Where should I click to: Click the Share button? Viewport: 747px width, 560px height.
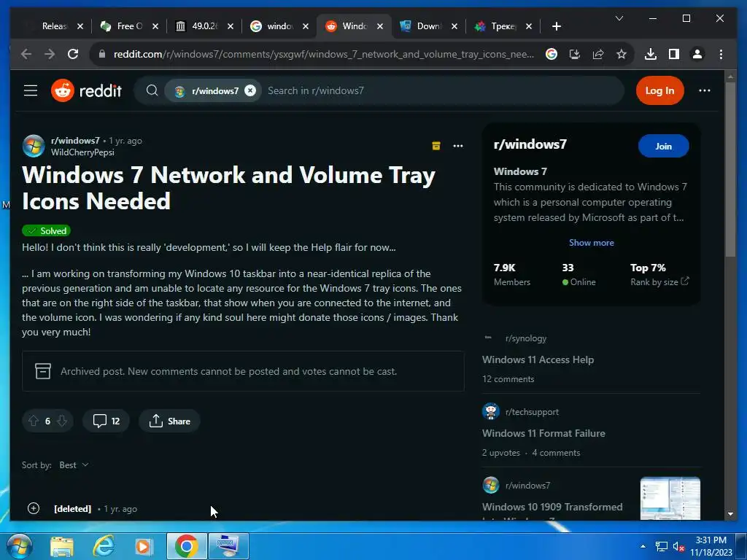[169, 421]
